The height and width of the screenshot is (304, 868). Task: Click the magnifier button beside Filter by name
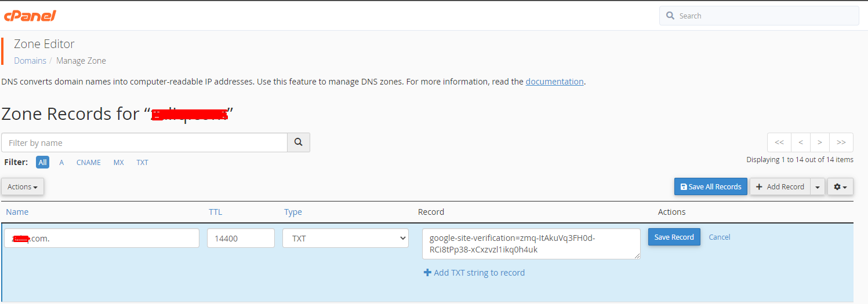point(299,142)
